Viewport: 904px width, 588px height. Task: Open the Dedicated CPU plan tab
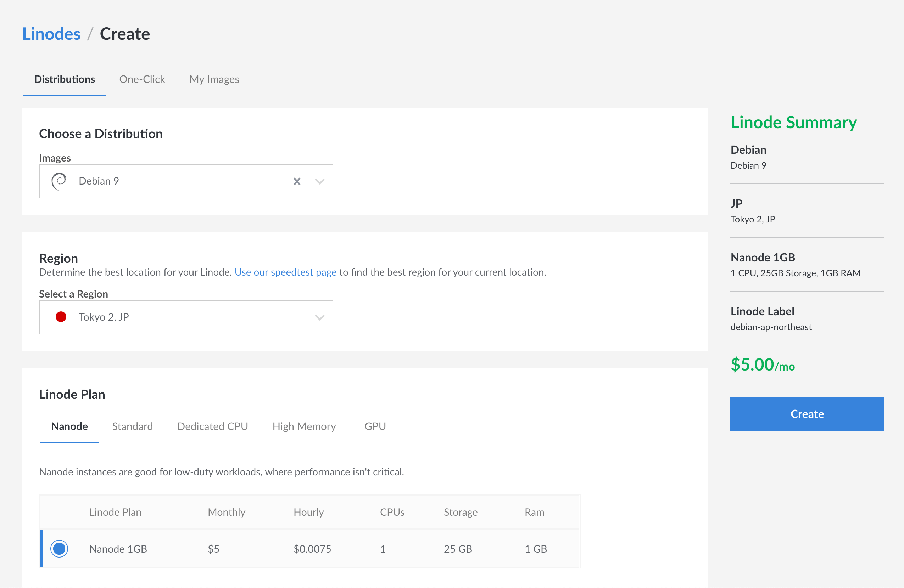213,426
